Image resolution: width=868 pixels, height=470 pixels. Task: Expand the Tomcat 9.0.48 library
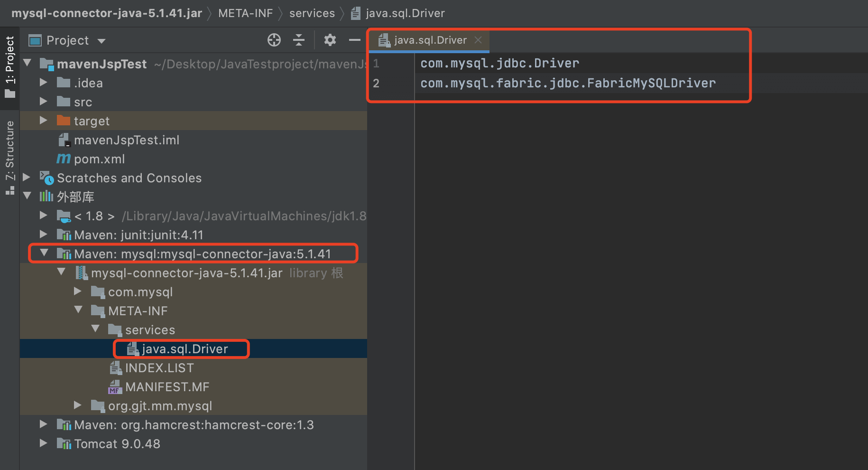click(44, 443)
